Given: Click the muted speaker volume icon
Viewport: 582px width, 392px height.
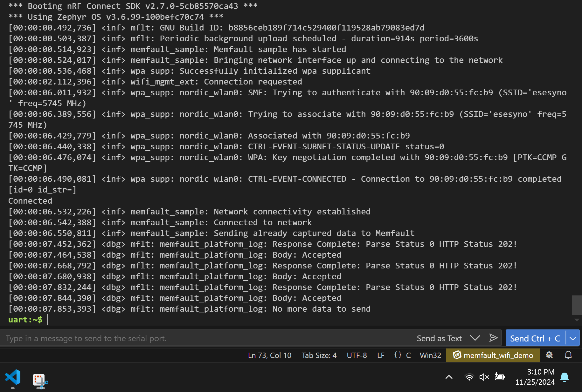Looking at the screenshot, I should [x=484, y=377].
